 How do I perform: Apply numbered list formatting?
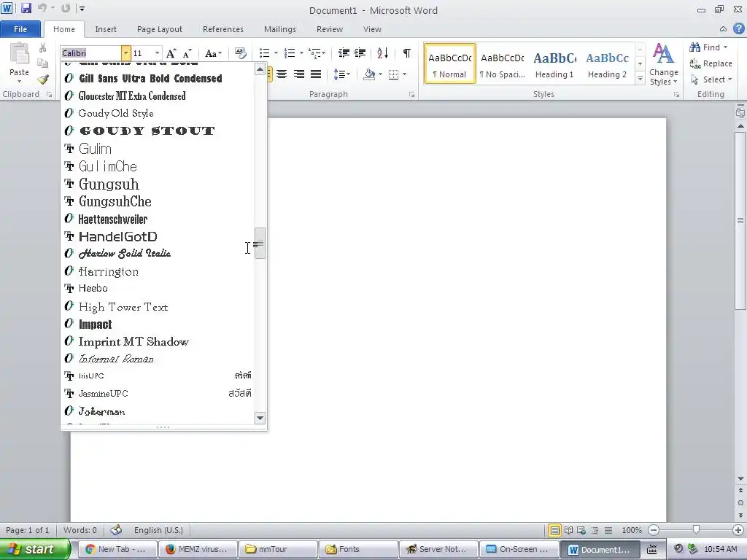pos(290,52)
